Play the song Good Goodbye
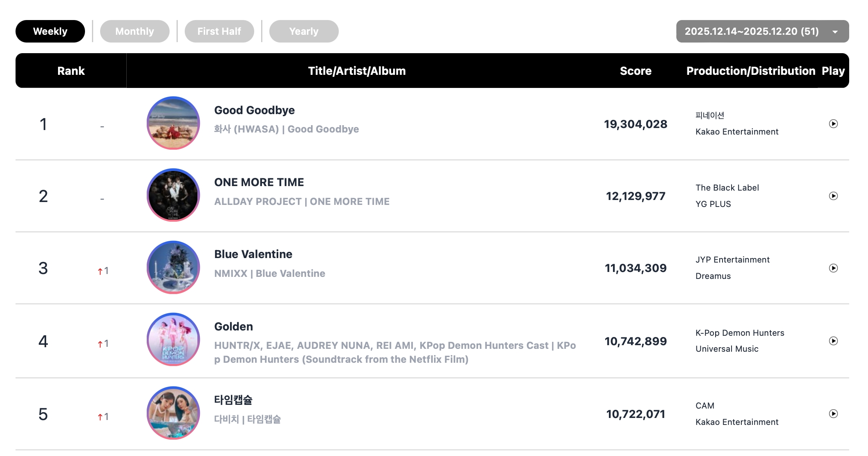This screenshot has height=456, width=868. click(x=833, y=124)
